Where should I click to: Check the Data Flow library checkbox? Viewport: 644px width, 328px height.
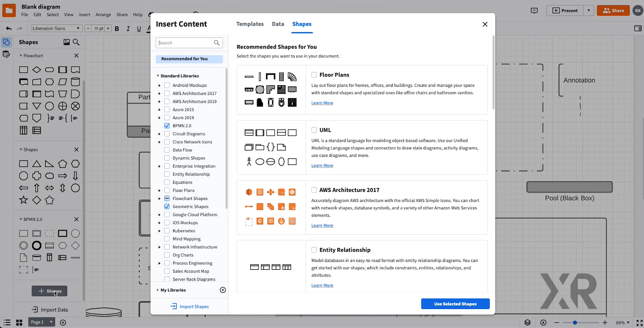pos(167,150)
